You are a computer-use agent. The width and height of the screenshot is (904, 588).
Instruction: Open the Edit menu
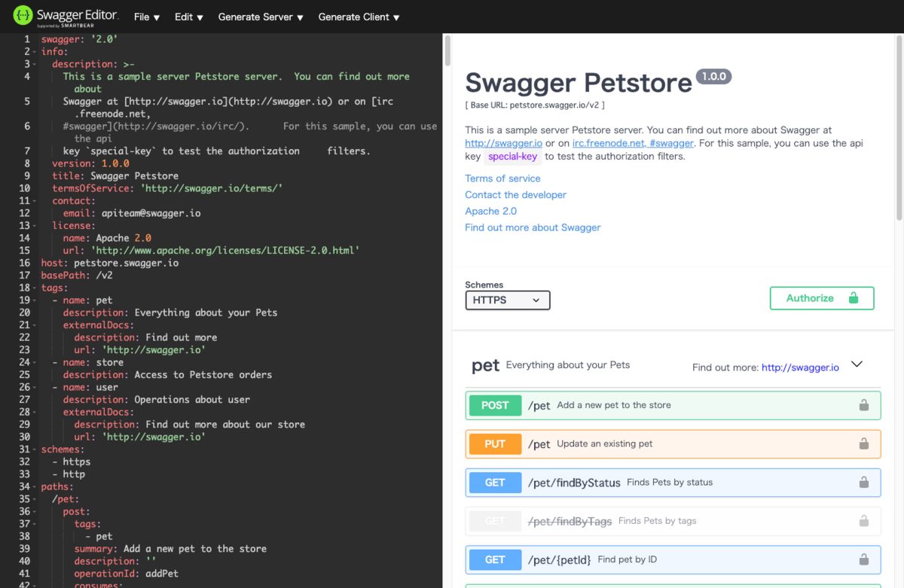tap(189, 17)
